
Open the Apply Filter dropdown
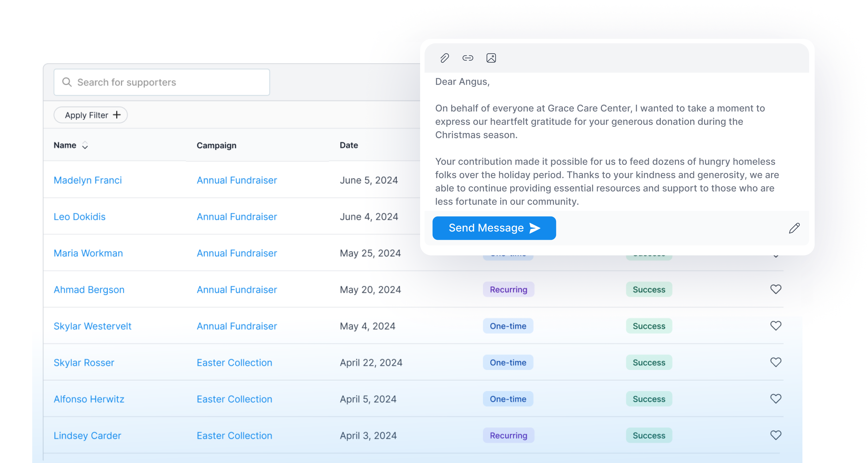tap(91, 115)
